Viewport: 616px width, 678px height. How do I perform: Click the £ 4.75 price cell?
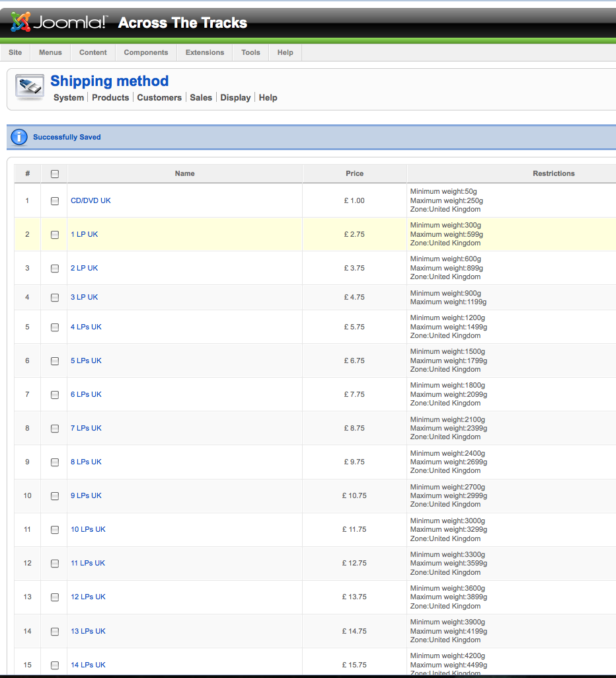pyautogui.click(x=354, y=297)
